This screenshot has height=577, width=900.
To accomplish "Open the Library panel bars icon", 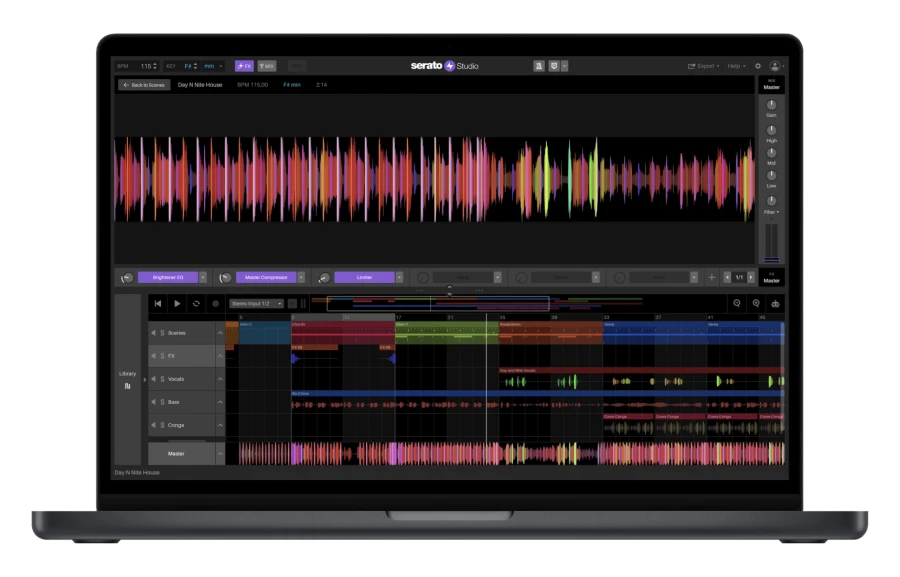I will 127,386.
